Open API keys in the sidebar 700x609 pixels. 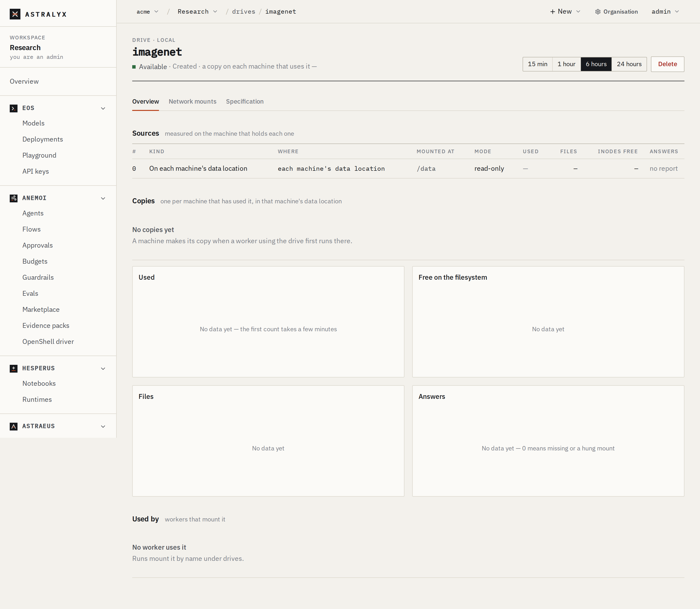(x=36, y=171)
